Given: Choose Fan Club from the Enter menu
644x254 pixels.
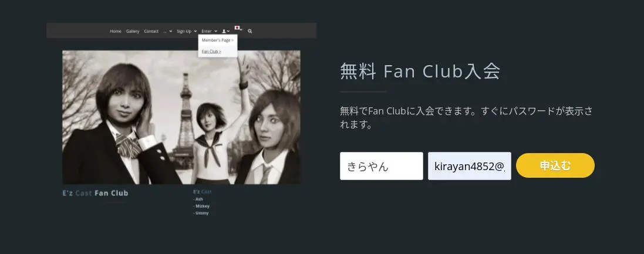Looking at the screenshot, I should tap(211, 51).
